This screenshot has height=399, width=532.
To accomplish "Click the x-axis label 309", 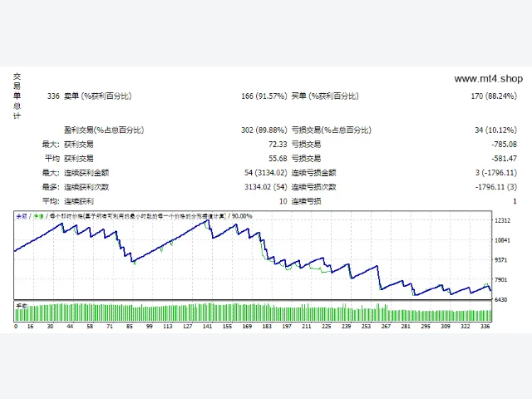I will click(x=446, y=327).
